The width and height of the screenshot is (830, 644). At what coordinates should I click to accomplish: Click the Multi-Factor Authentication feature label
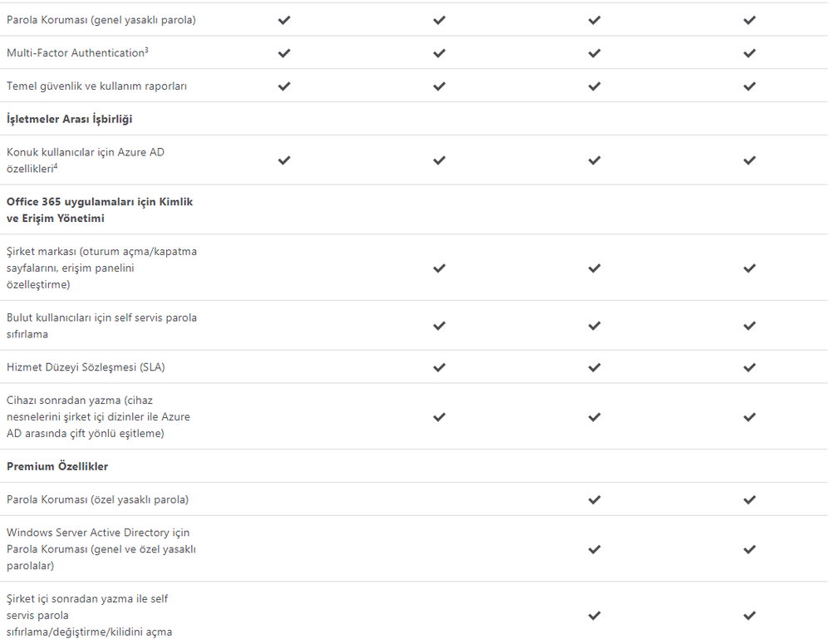[76, 53]
